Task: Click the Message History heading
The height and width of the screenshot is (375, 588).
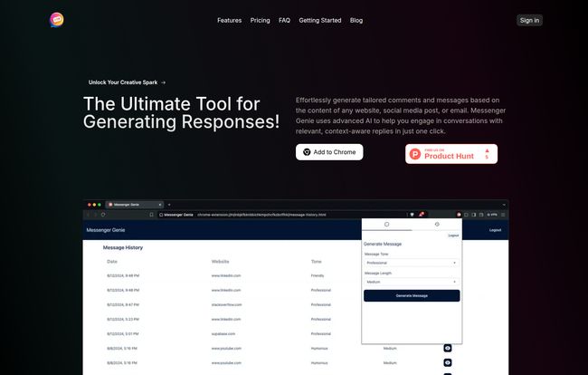Action: click(123, 248)
